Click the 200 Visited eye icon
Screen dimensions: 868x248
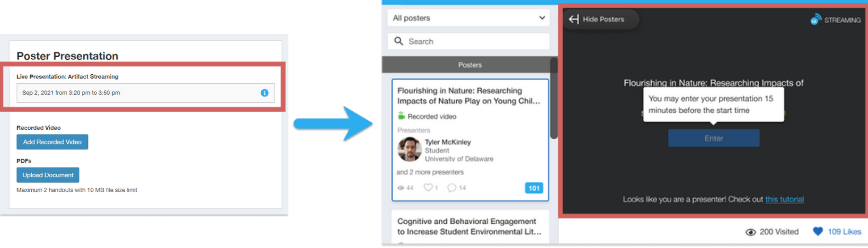tap(750, 232)
